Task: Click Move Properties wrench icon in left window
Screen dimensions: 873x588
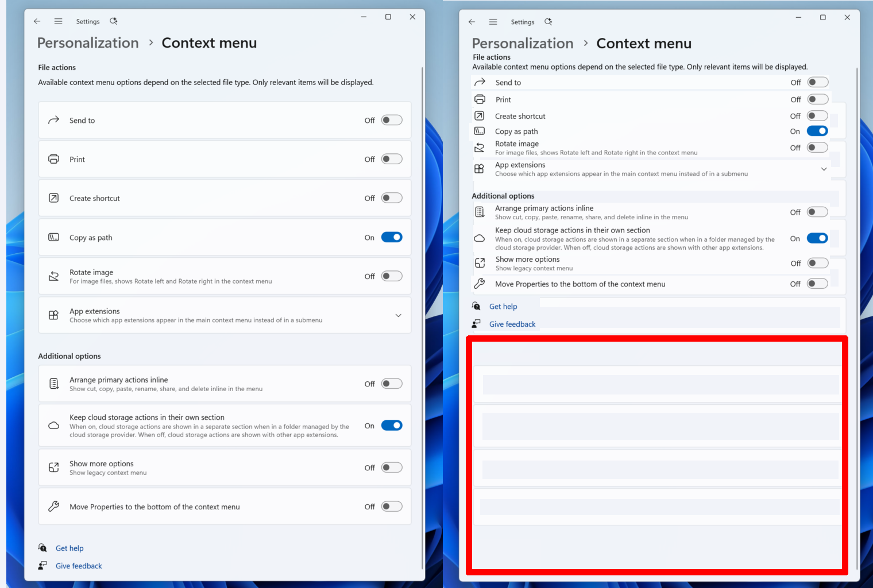Action: 53,506
